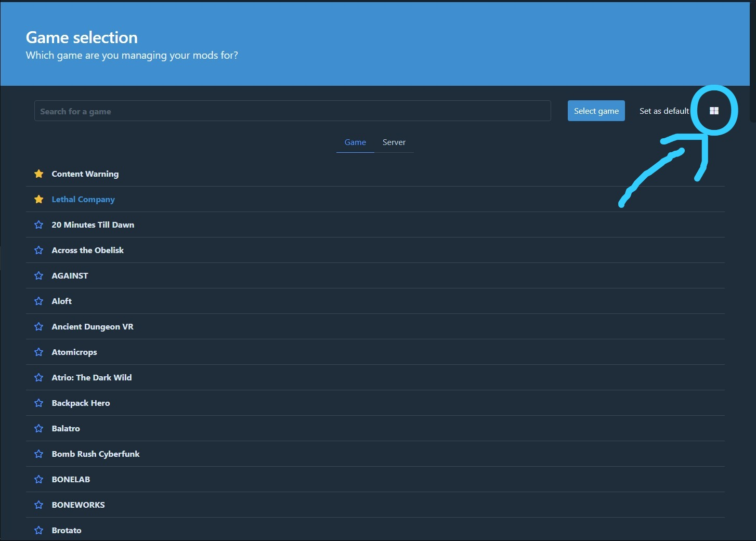The height and width of the screenshot is (541, 756).
Task: Choose the Atomicrops game name
Action: pos(74,352)
